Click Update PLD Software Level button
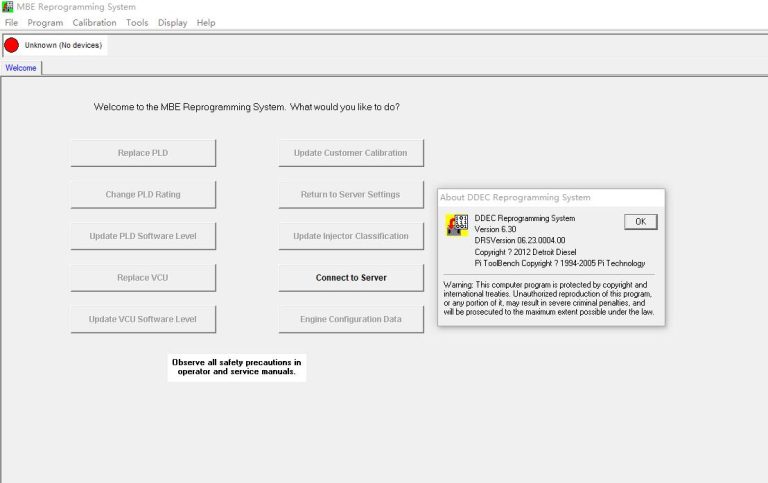 click(143, 237)
